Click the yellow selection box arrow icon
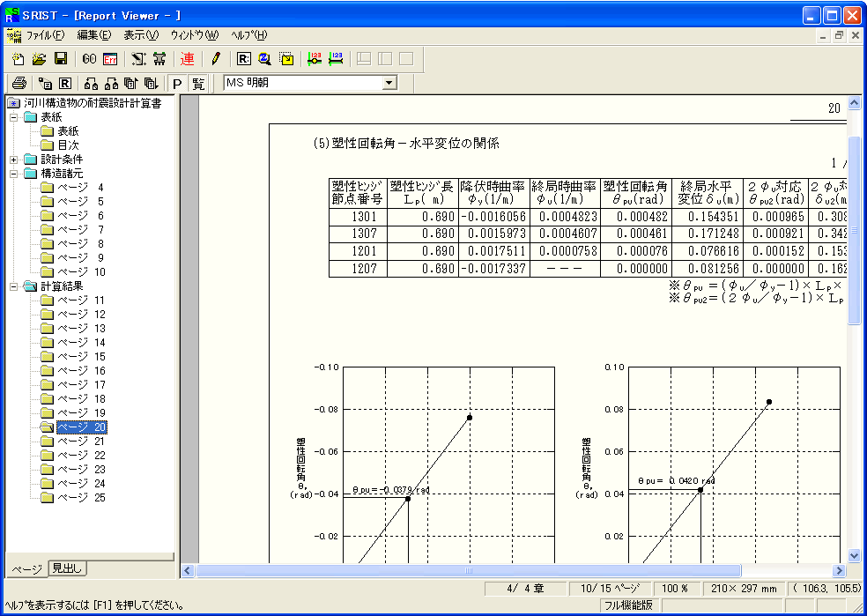This screenshot has height=616, width=867. (286, 59)
